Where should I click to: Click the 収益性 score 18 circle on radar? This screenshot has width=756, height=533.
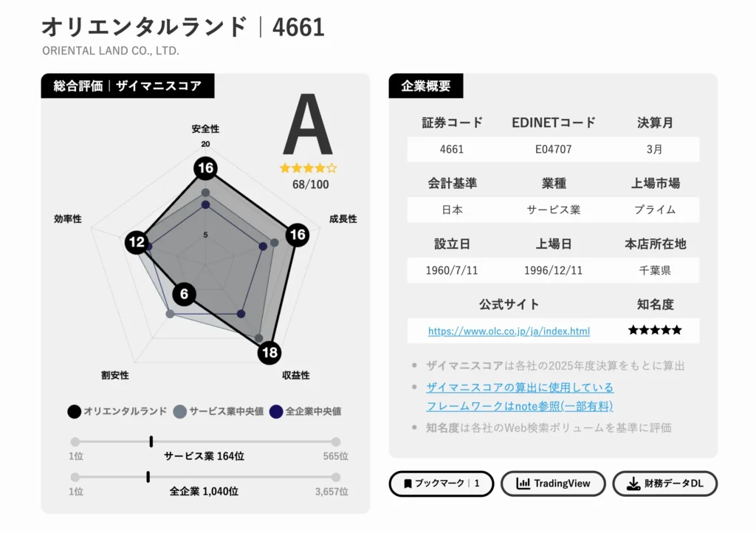(x=269, y=352)
